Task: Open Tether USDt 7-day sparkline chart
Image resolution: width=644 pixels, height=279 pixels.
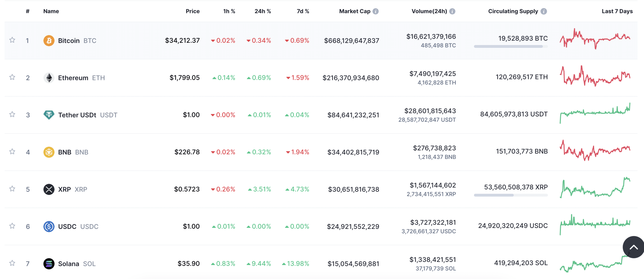Action: 595,113
